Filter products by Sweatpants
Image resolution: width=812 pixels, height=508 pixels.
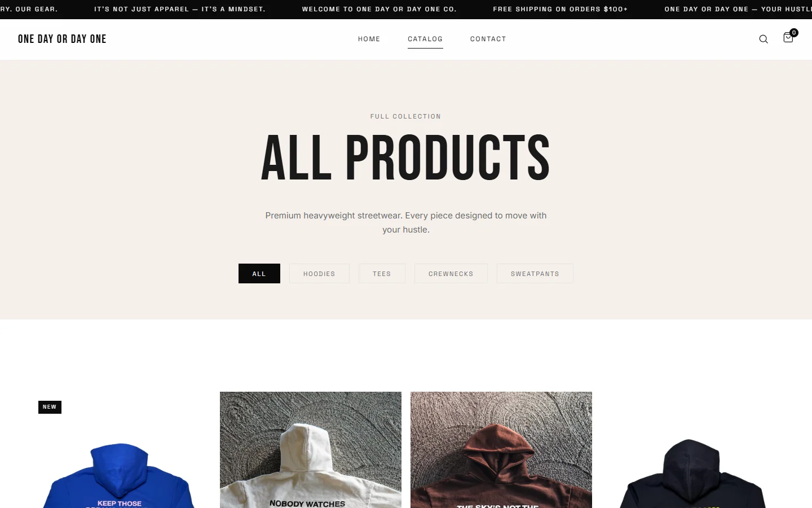535,274
